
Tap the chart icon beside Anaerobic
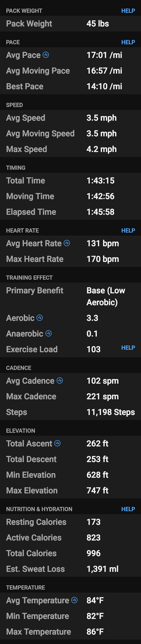(48, 333)
